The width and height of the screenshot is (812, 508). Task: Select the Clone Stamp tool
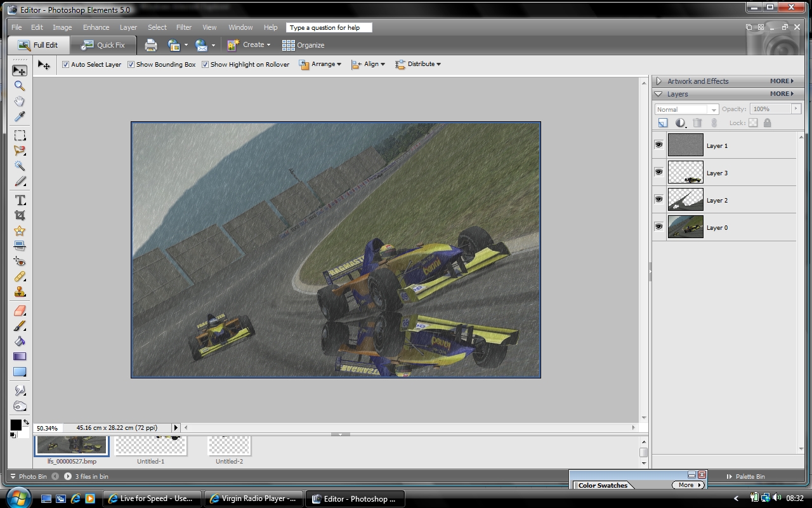(x=20, y=292)
